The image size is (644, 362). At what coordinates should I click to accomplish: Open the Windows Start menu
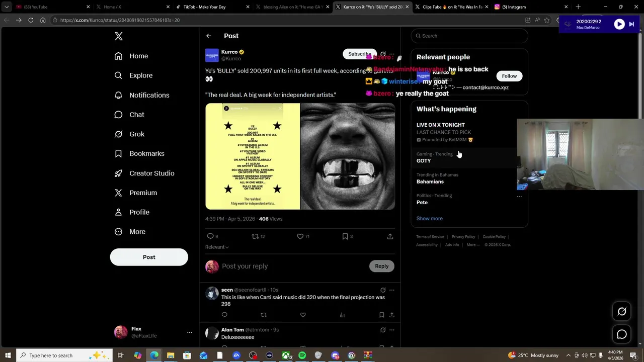coord(8,355)
